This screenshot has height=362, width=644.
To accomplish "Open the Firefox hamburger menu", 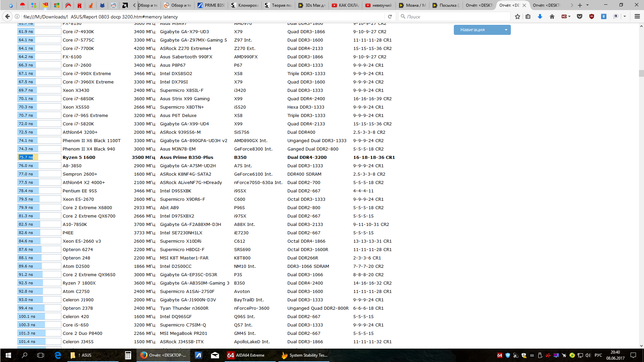I will tap(637, 16).
